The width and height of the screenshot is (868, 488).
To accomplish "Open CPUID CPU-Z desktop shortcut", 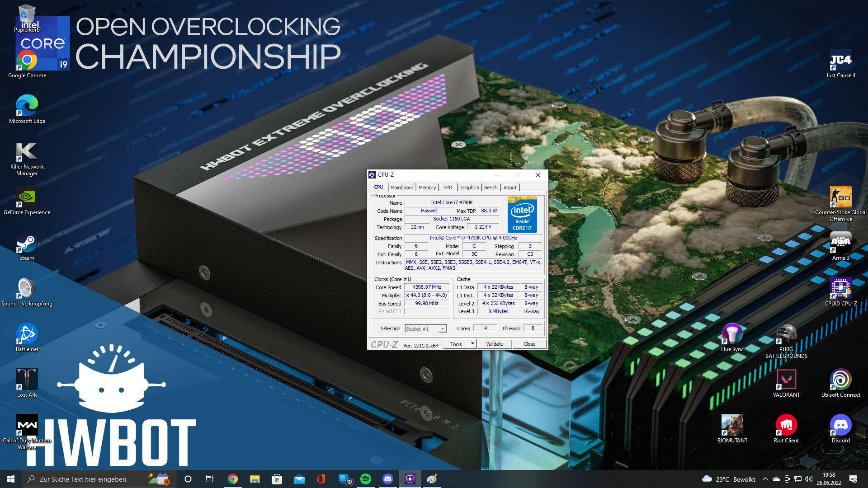I will [x=840, y=292].
